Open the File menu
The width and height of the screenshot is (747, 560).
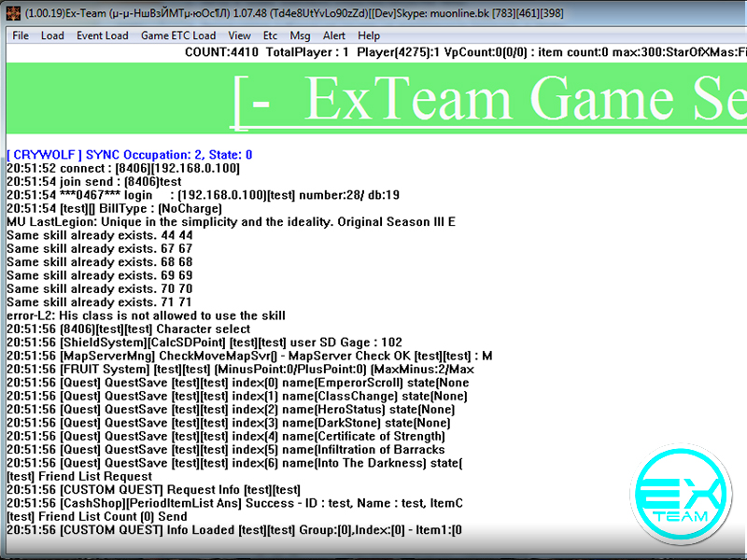(x=21, y=35)
